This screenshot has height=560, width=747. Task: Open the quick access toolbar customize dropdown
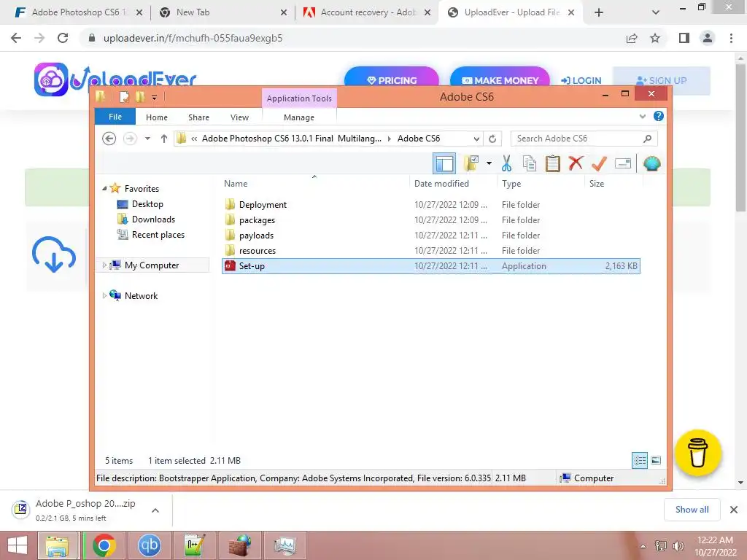click(x=155, y=97)
